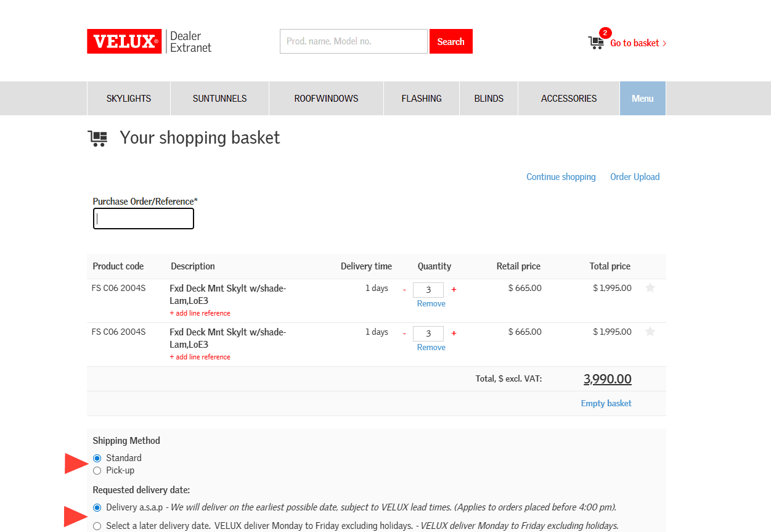Image resolution: width=771 pixels, height=532 pixels.
Task: Open the Suntunnels menu
Action: point(219,98)
